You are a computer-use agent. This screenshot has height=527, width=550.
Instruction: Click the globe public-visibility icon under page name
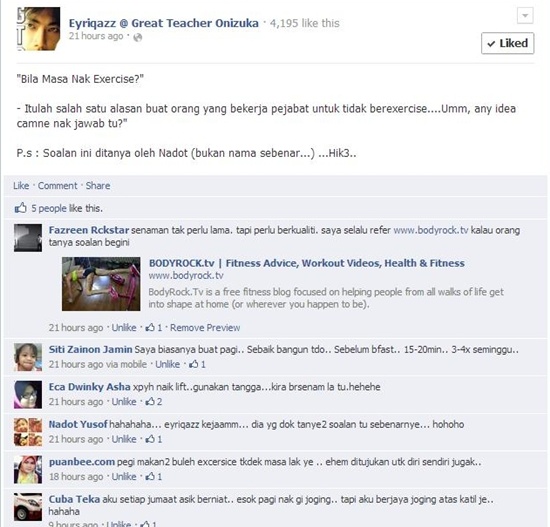click(x=138, y=37)
